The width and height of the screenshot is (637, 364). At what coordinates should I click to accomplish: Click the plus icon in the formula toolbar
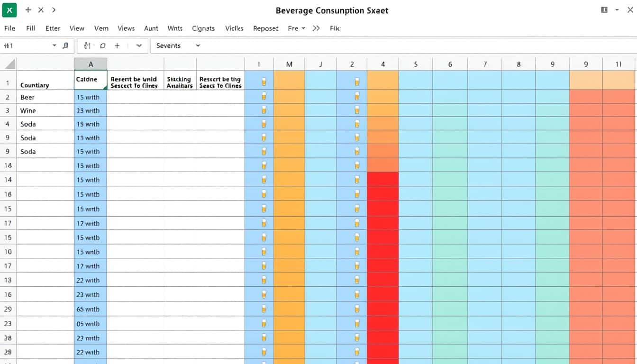[x=117, y=45]
